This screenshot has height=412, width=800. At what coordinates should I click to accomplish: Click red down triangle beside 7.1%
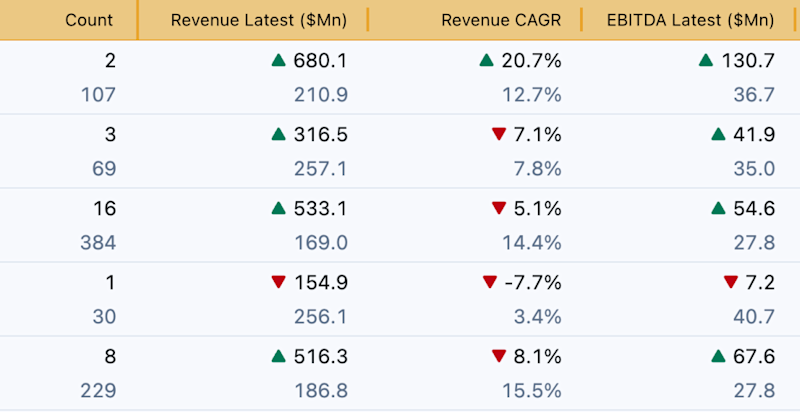click(498, 134)
